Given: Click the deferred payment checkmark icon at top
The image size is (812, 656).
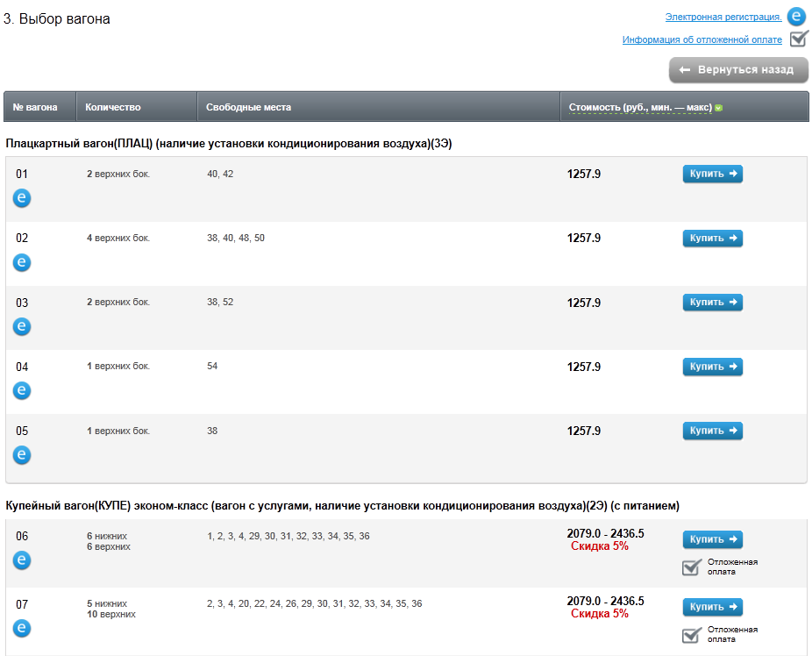Looking at the screenshot, I should pyautogui.click(x=799, y=39).
